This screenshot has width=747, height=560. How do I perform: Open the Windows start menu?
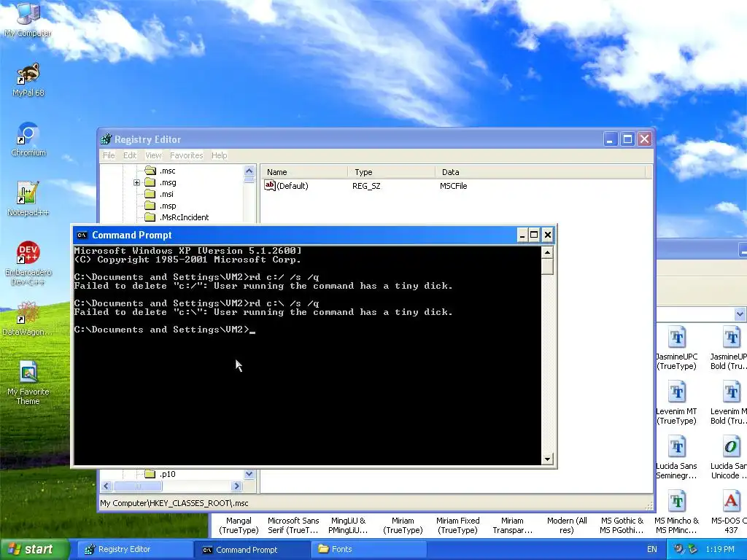pos(34,550)
